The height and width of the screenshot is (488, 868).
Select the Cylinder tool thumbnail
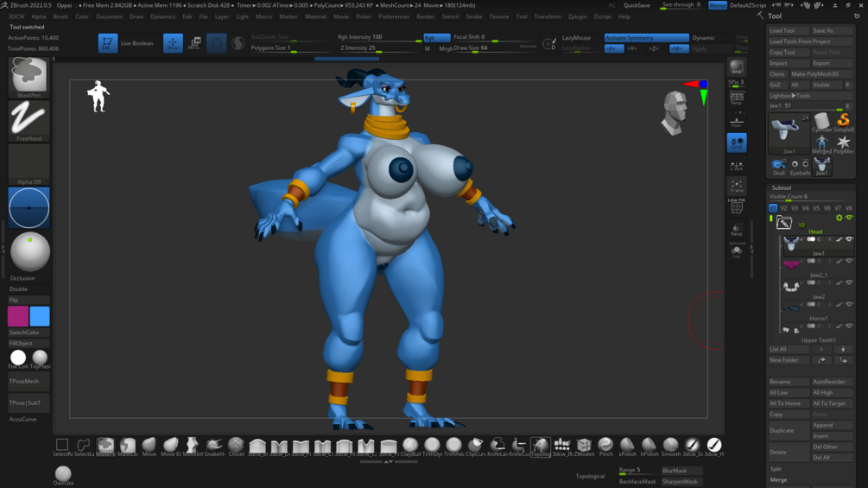821,123
